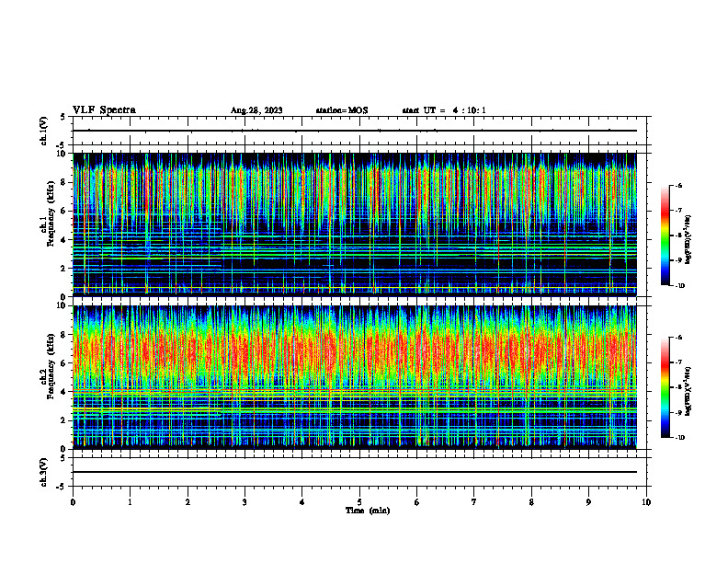Click the "VLF Spectra" plot title
The image size is (728, 563).
click(x=104, y=110)
